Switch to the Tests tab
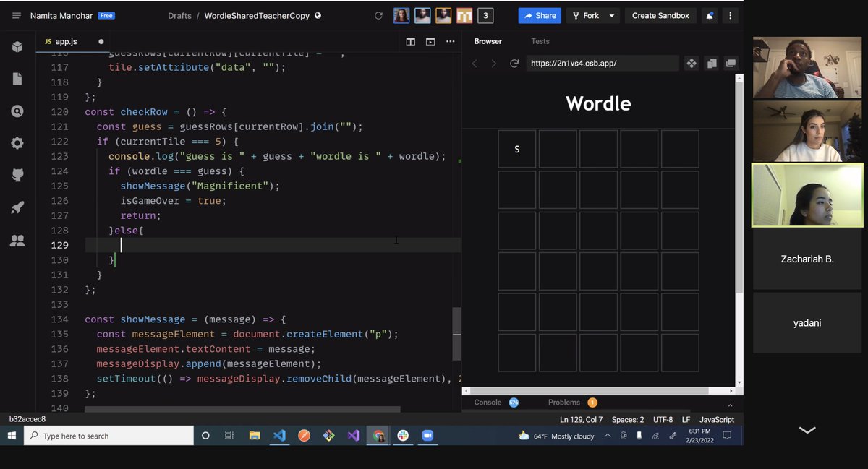This screenshot has height=469, width=868. [540, 41]
